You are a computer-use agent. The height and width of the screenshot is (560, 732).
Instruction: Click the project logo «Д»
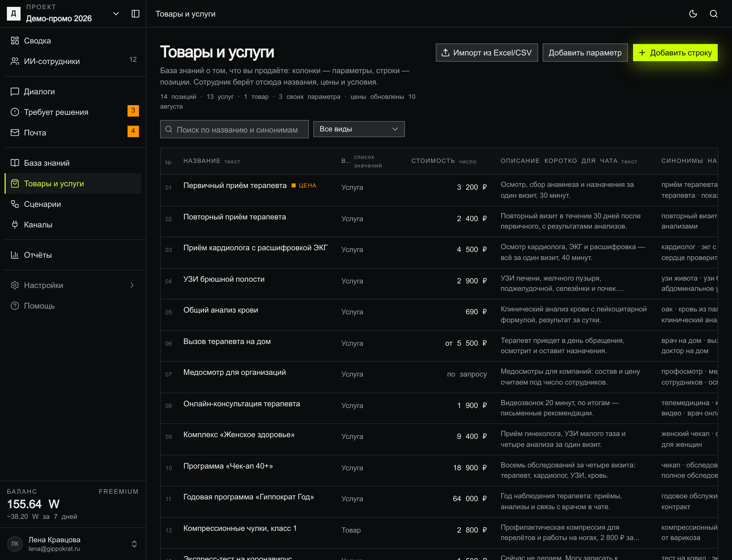pos(14,14)
